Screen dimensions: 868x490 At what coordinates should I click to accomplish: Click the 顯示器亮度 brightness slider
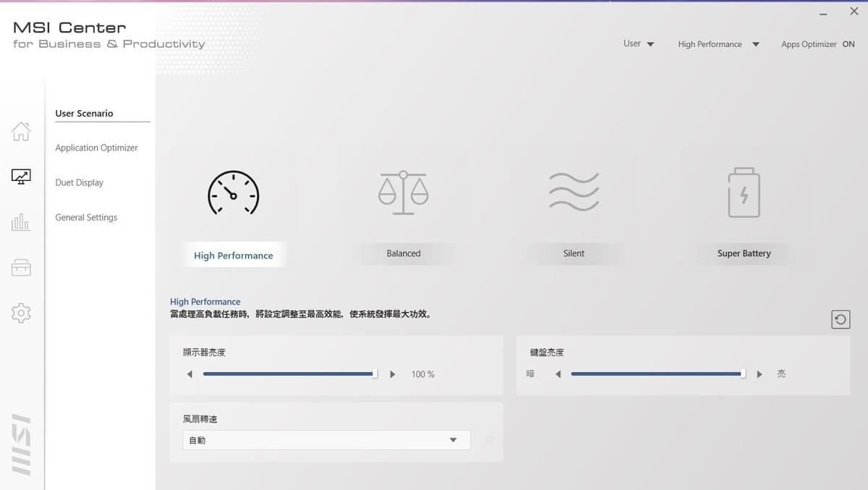[291, 374]
